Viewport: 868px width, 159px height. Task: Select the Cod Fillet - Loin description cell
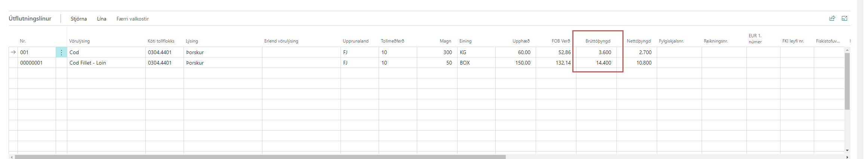pyautogui.click(x=88, y=63)
